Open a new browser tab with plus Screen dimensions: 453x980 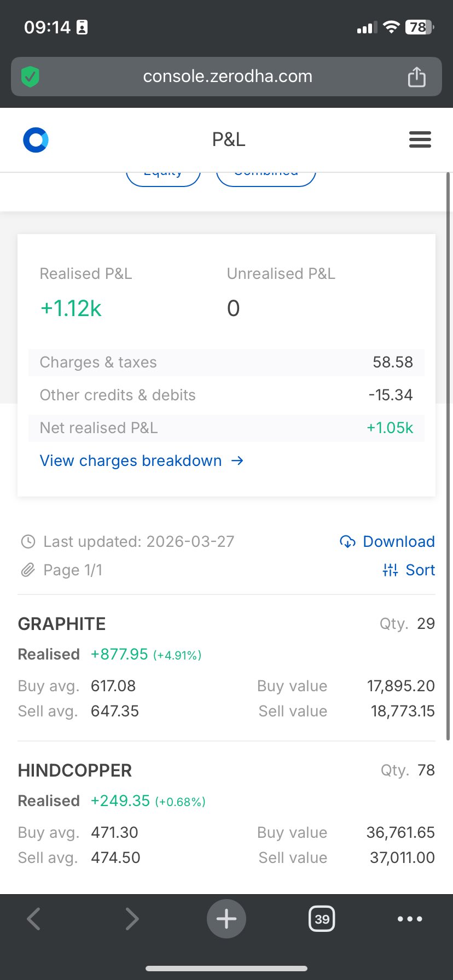226,919
